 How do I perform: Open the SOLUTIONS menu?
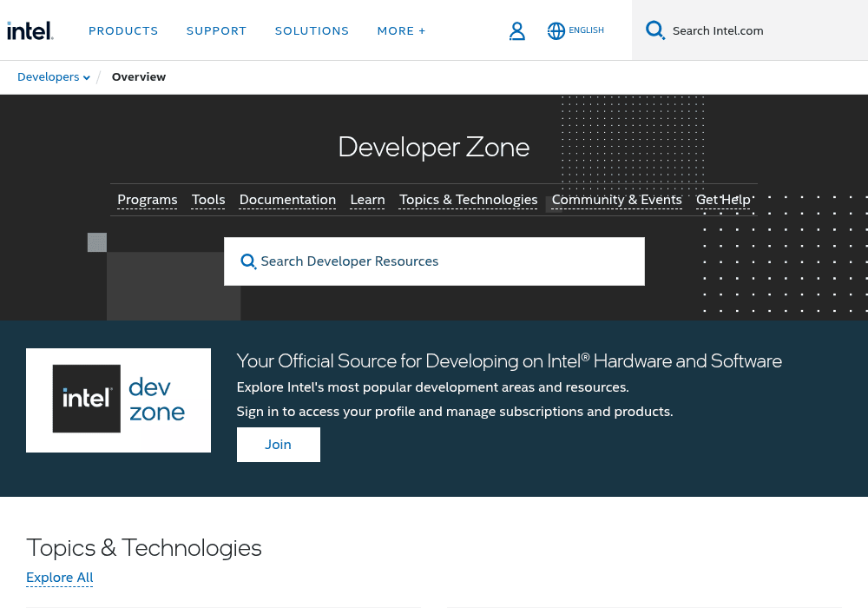click(x=312, y=31)
